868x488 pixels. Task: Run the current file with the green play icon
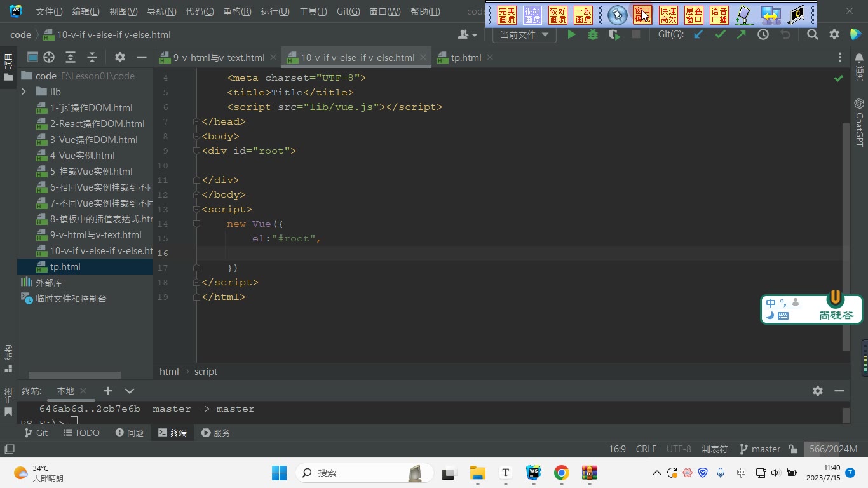tap(571, 35)
